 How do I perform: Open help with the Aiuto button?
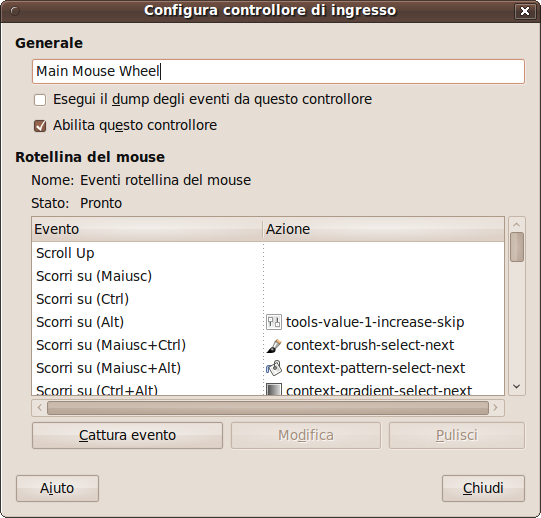click(57, 488)
